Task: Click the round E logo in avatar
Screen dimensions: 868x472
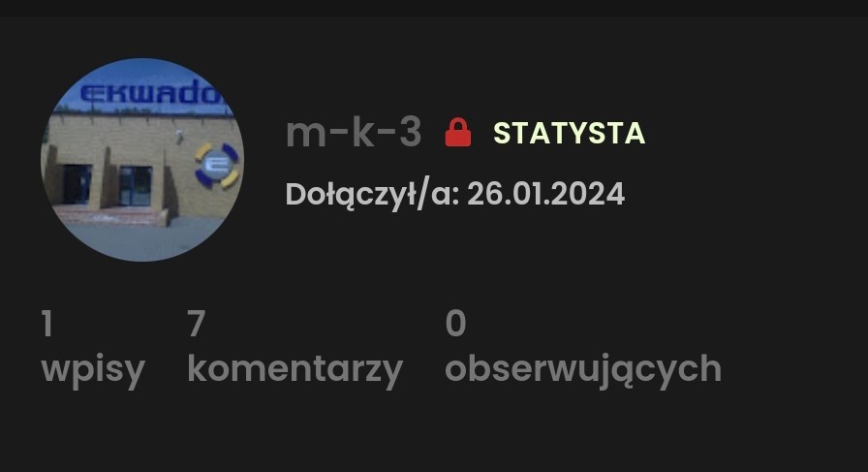Action: click(217, 165)
